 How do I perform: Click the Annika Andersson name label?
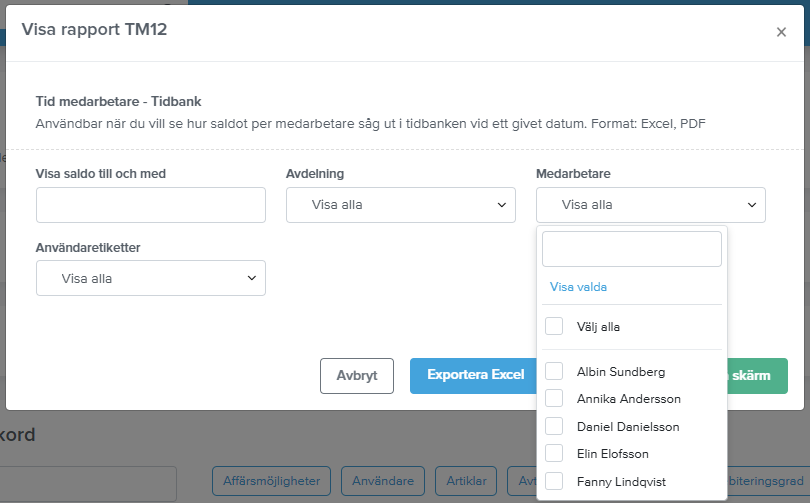(629, 399)
